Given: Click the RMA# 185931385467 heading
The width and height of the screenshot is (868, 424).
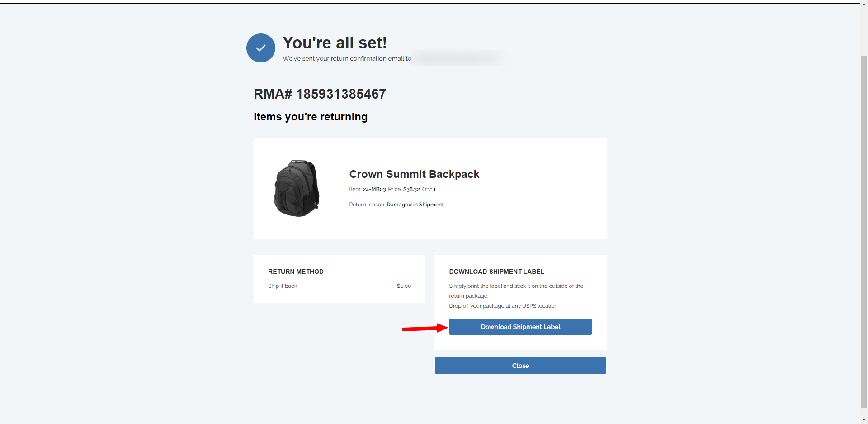Looking at the screenshot, I should tap(319, 94).
